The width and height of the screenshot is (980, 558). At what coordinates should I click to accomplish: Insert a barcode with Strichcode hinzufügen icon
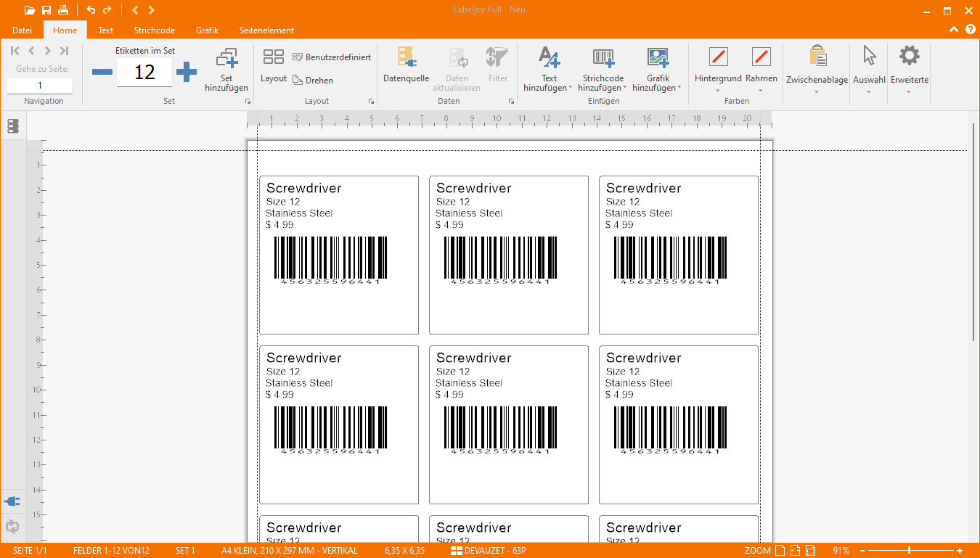point(603,57)
